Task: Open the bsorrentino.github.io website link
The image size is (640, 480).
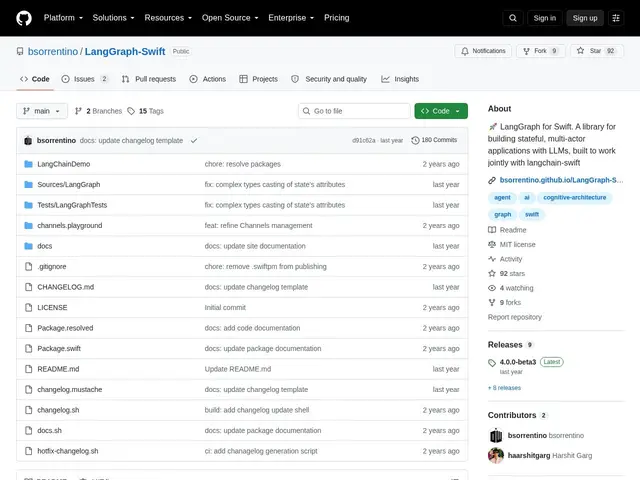Action: point(561,180)
